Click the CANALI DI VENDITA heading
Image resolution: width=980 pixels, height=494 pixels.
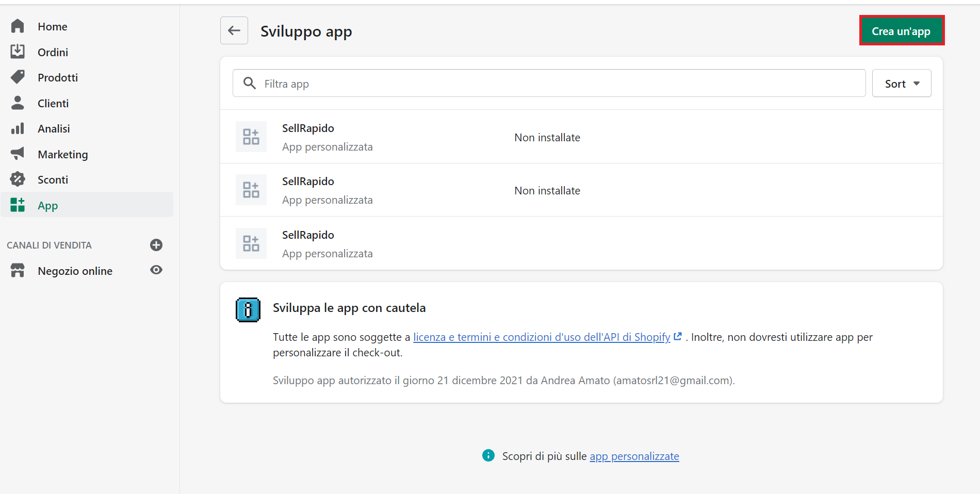pyautogui.click(x=49, y=245)
